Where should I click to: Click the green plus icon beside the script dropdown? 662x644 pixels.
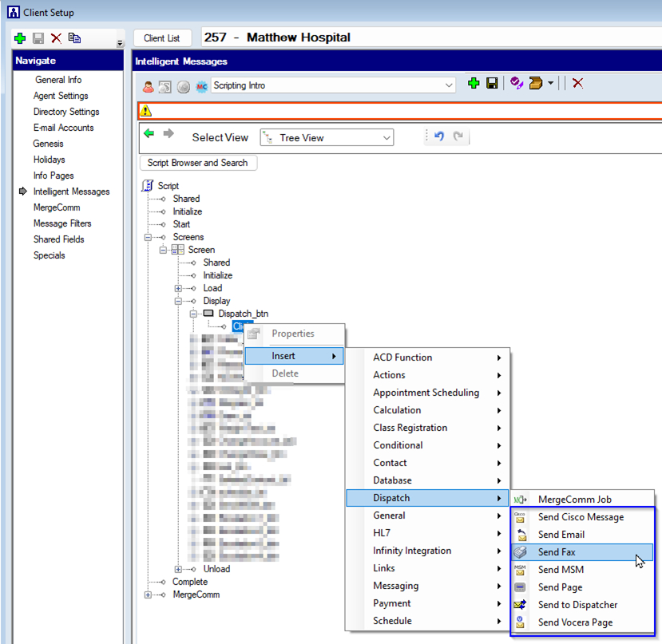click(474, 84)
